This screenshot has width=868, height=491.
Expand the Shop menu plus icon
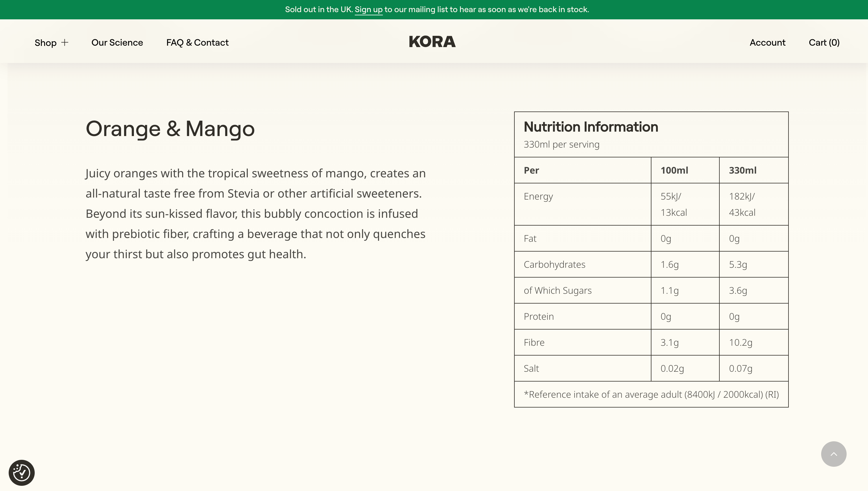point(65,42)
